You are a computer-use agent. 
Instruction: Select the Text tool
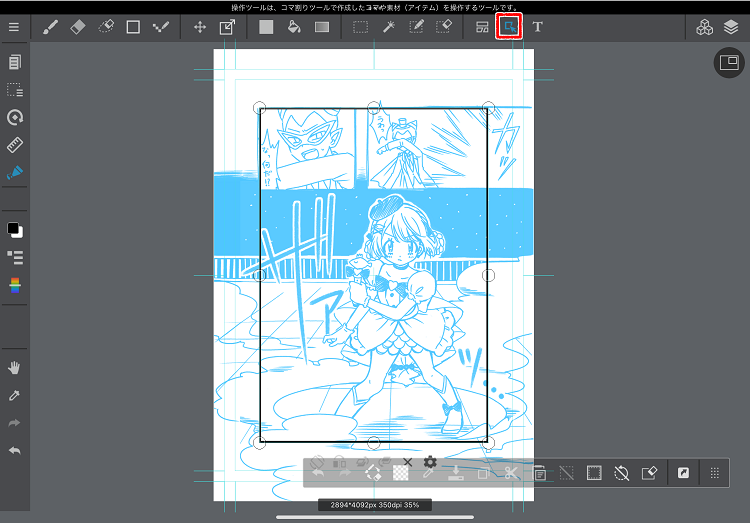pyautogui.click(x=538, y=27)
